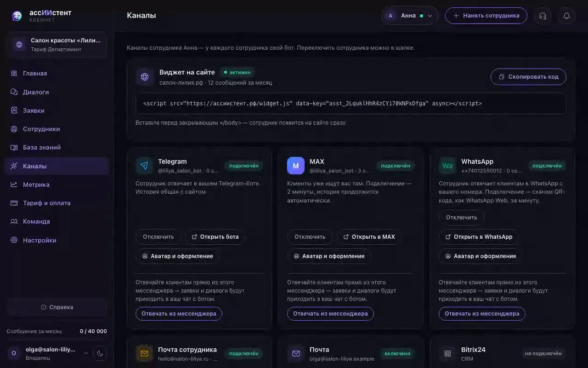Click the ассИИстент logo icon
The image size is (588, 368).
(x=17, y=16)
